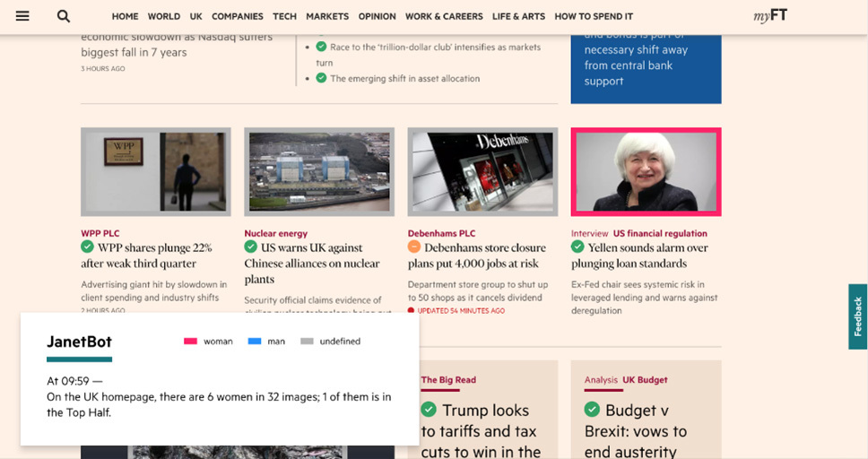
Task: Click the blue man legend swatch
Action: click(x=255, y=342)
